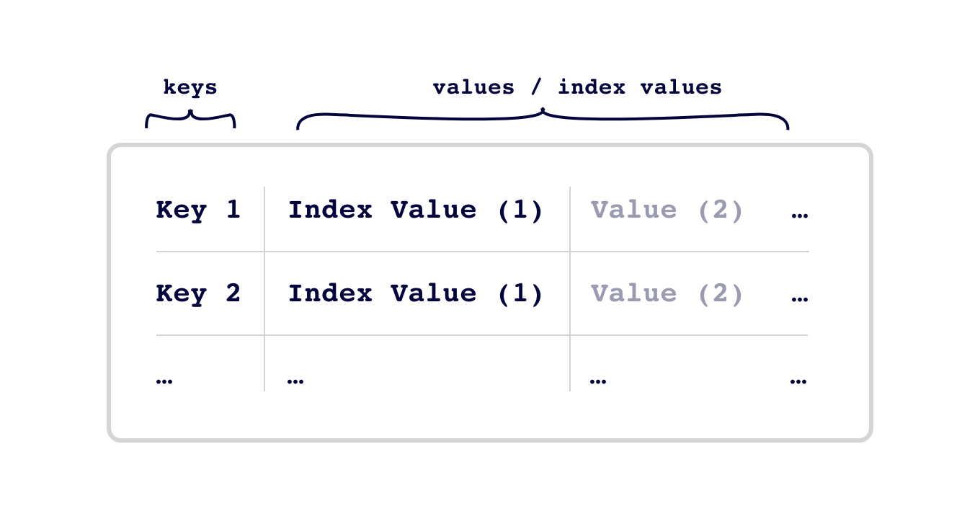Viewport: 980px width, 519px height.
Task: Click the wide curly brace above value columns
Action: coord(543,119)
